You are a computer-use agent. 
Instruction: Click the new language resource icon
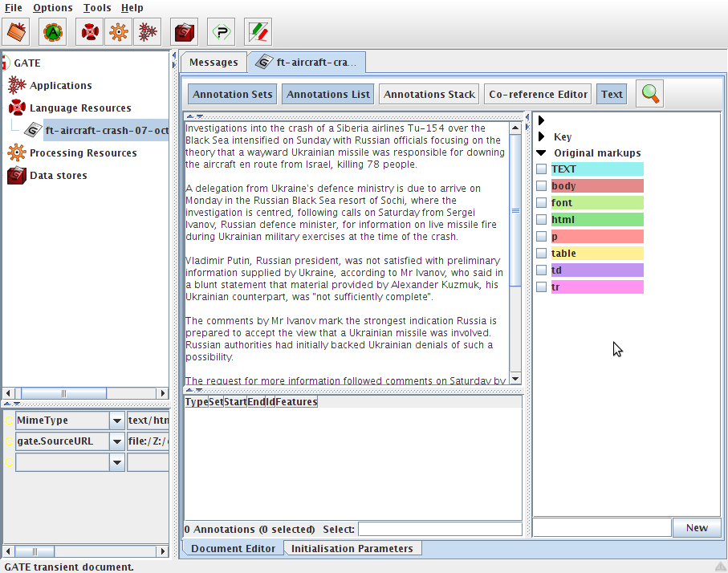[x=91, y=32]
